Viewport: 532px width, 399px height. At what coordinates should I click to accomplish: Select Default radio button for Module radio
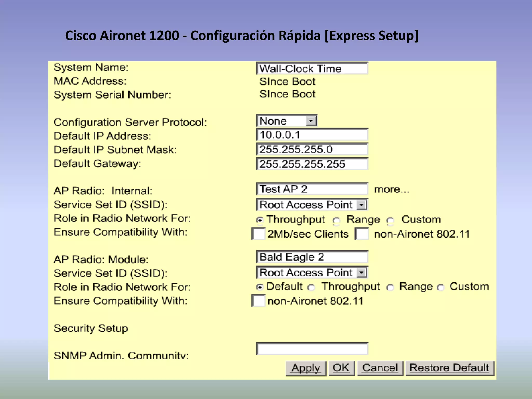click(260, 287)
